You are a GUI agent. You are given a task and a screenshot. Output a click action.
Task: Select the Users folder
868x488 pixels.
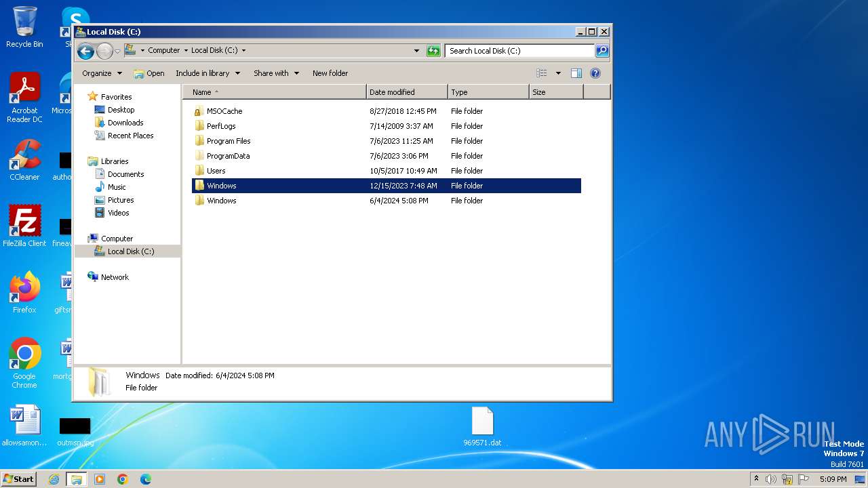click(387, 171)
